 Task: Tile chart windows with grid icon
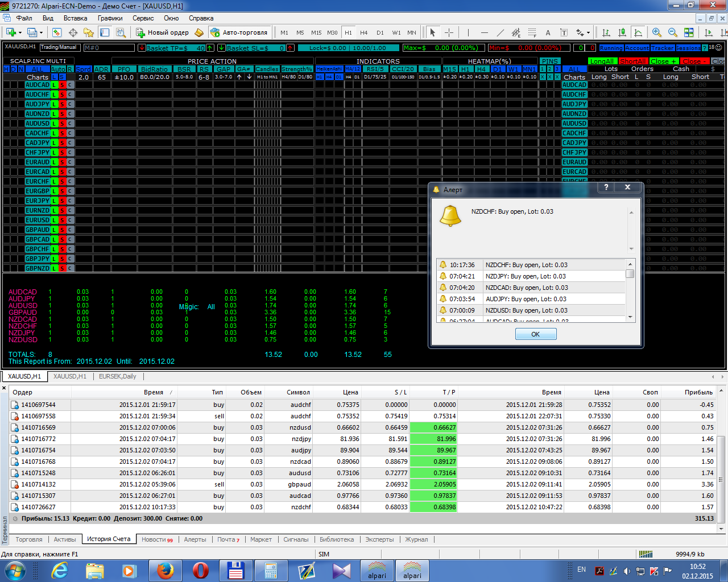[x=689, y=32]
